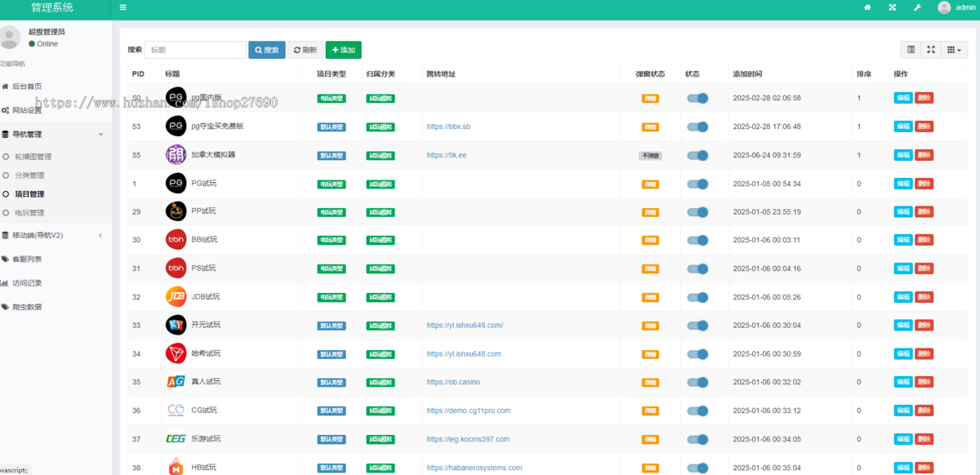Collapse sidebar with the hamburger menu icon
Viewport: 980px width, 475px height.
click(122, 7)
